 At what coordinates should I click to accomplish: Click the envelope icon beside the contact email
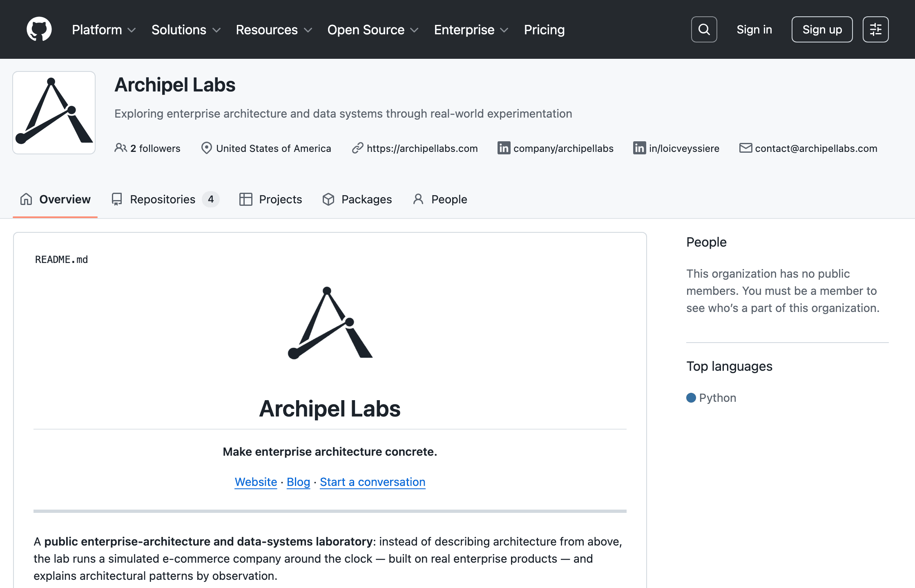745,148
